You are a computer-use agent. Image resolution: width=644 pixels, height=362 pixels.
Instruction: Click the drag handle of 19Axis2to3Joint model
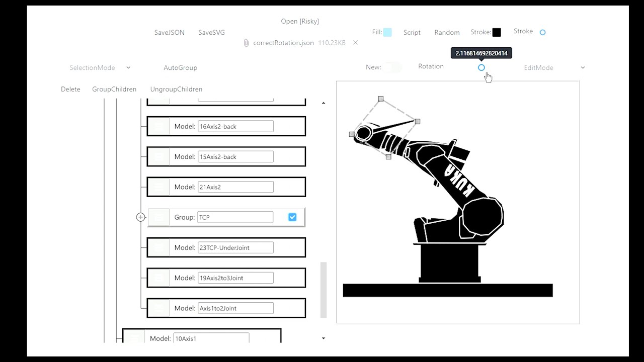click(159, 278)
